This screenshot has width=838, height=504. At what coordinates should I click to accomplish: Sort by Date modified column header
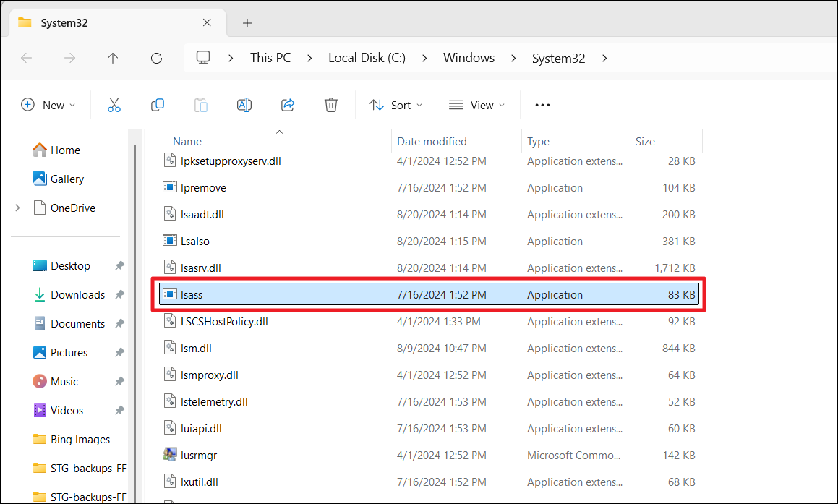(x=432, y=142)
